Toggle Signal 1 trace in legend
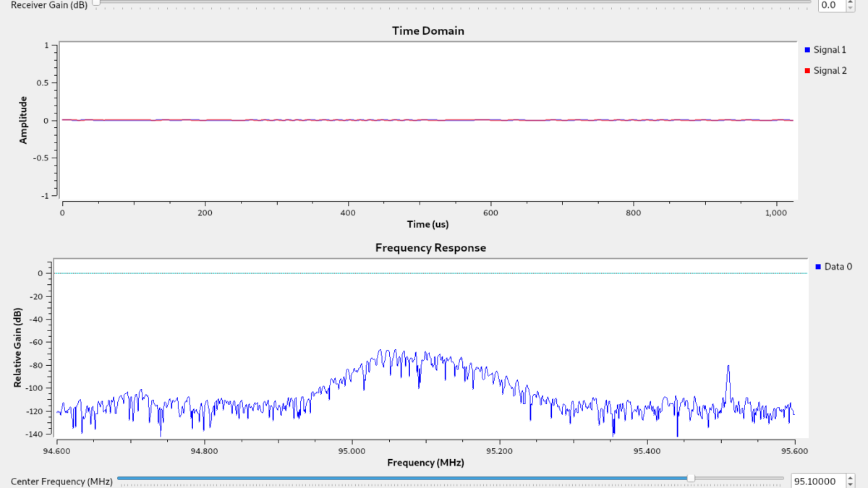The image size is (868, 488). [830, 50]
